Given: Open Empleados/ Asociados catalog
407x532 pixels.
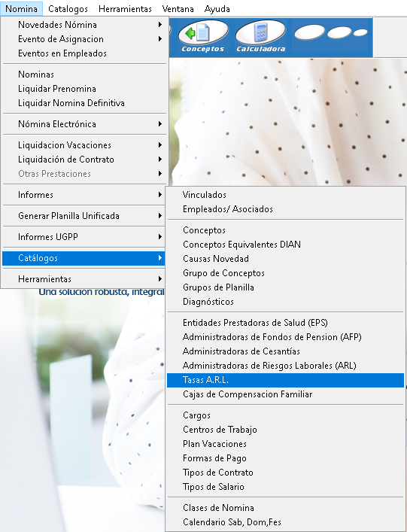Looking at the screenshot, I should click(285, 209).
